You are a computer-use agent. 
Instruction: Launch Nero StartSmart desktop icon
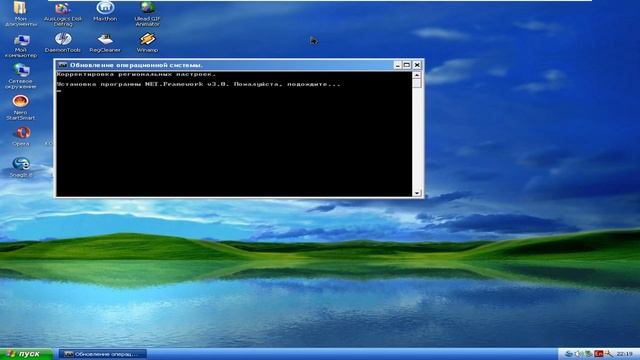pos(20,107)
